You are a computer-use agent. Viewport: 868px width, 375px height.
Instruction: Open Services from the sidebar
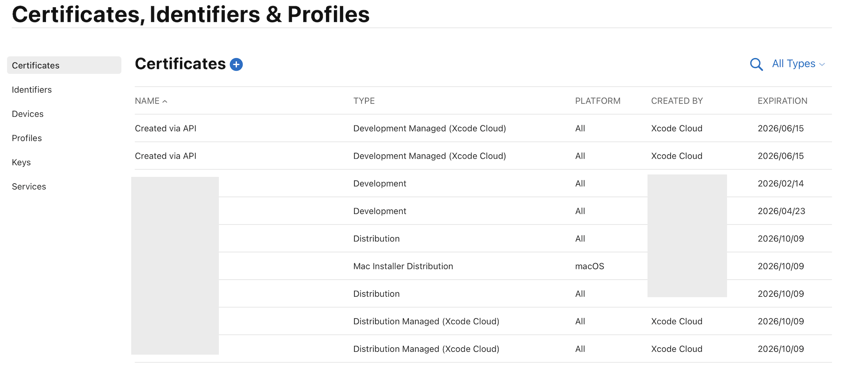29,187
